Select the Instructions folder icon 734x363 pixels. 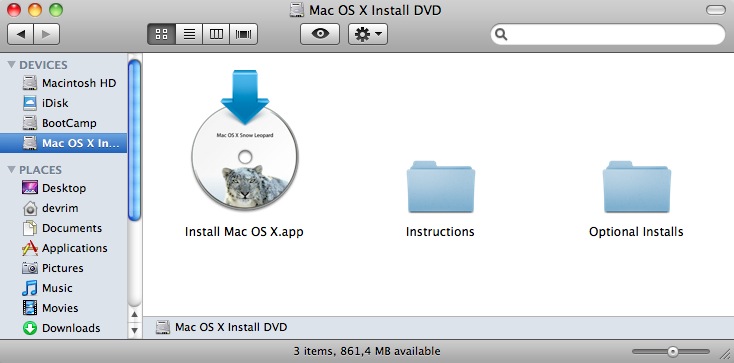(441, 186)
